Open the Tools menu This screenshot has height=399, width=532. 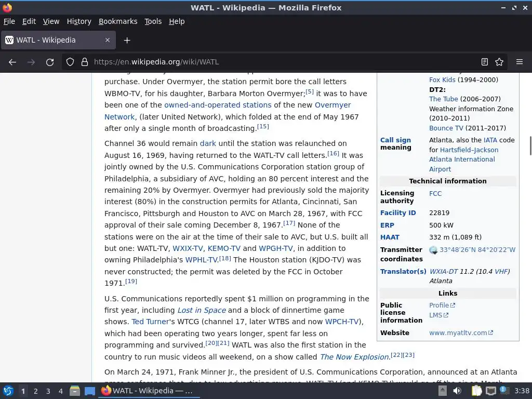pyautogui.click(x=153, y=21)
